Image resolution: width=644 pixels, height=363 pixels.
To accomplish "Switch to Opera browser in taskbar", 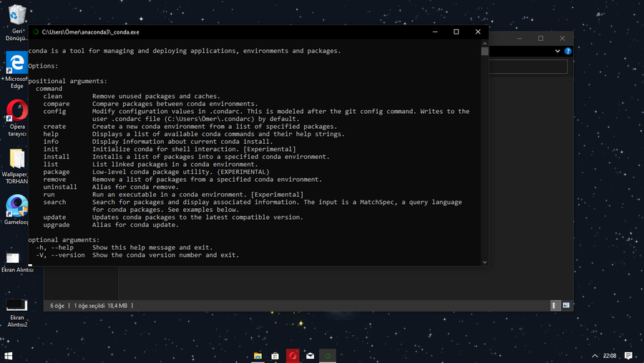I will click(293, 356).
